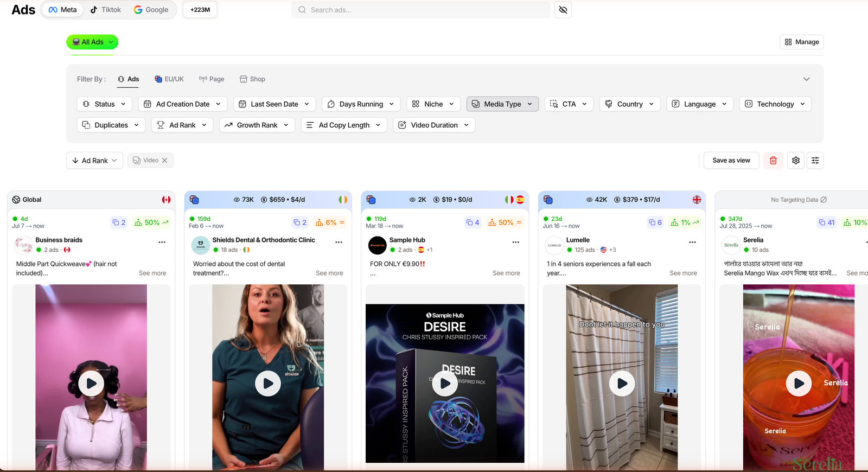Switch to Google ads platform
This screenshot has width=868, height=472.
151,10
